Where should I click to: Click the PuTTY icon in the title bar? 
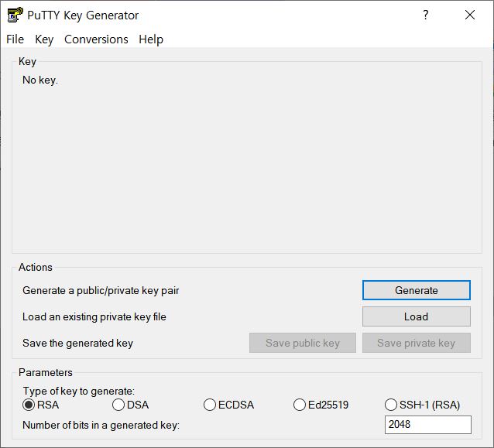(14, 15)
